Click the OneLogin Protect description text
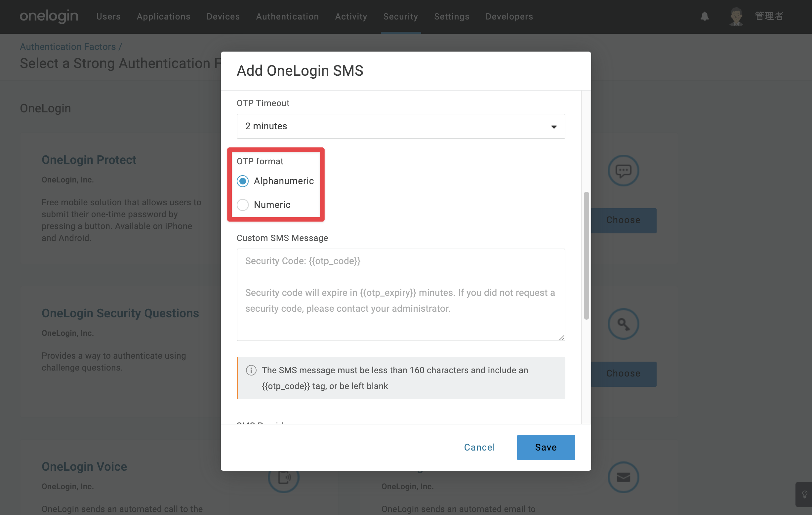Screen dimensions: 812x515 coord(121,220)
